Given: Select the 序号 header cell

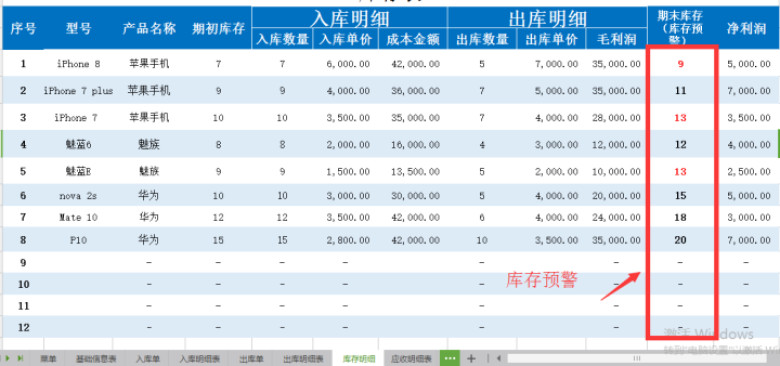Looking at the screenshot, I should tap(23, 28).
